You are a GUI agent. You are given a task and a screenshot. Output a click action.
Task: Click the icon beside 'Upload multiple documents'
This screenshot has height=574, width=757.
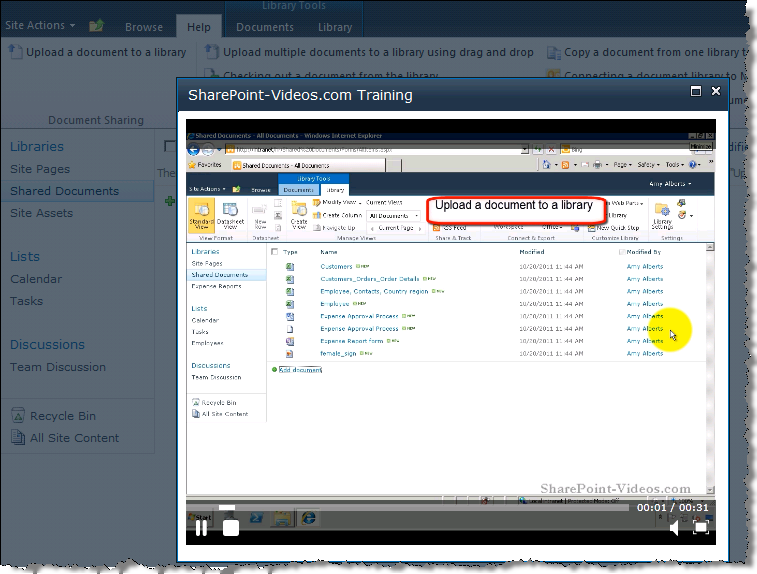[x=212, y=52]
